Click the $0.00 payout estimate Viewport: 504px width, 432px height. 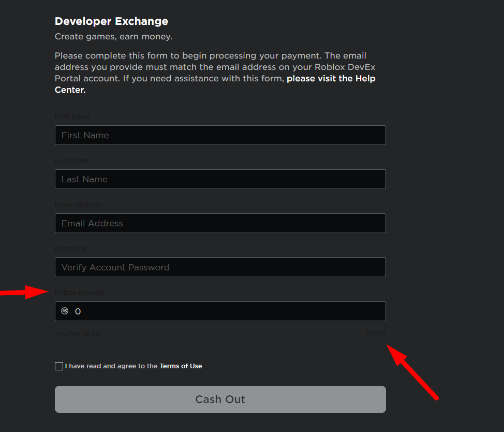tap(375, 333)
